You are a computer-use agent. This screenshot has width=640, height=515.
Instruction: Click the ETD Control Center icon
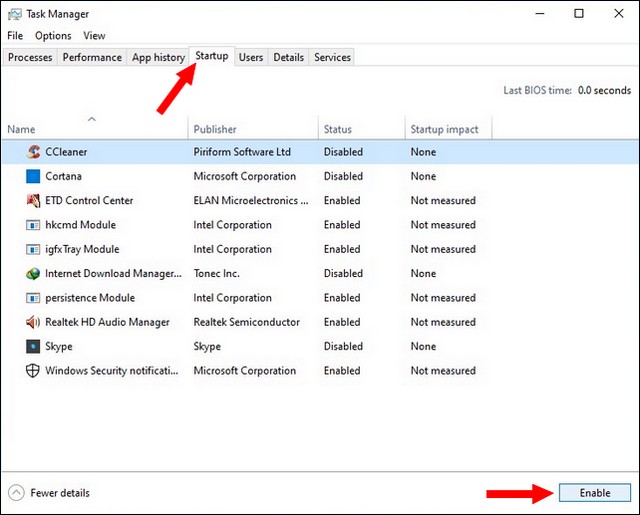[x=33, y=200]
